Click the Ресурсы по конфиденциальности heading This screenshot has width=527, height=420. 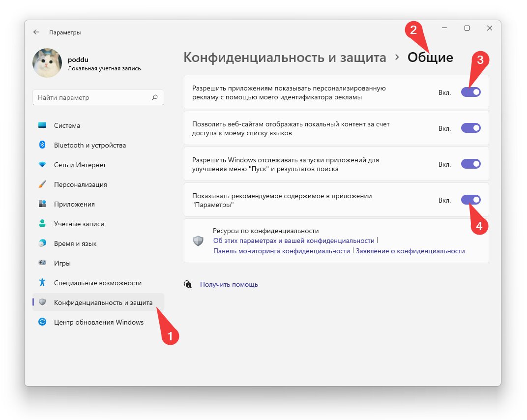265,231
